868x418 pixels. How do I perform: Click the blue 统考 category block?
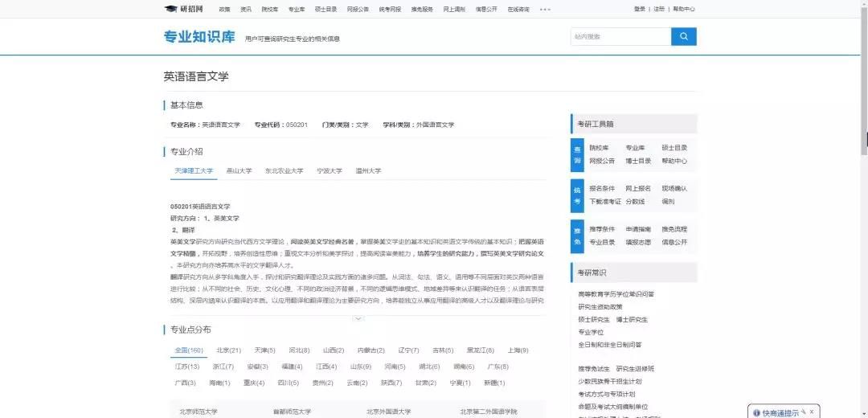click(576, 195)
